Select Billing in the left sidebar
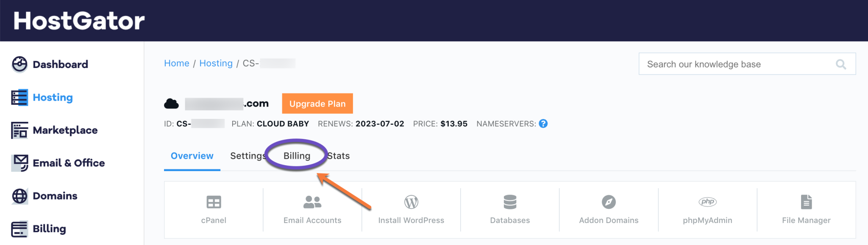868x245 pixels. [50, 229]
